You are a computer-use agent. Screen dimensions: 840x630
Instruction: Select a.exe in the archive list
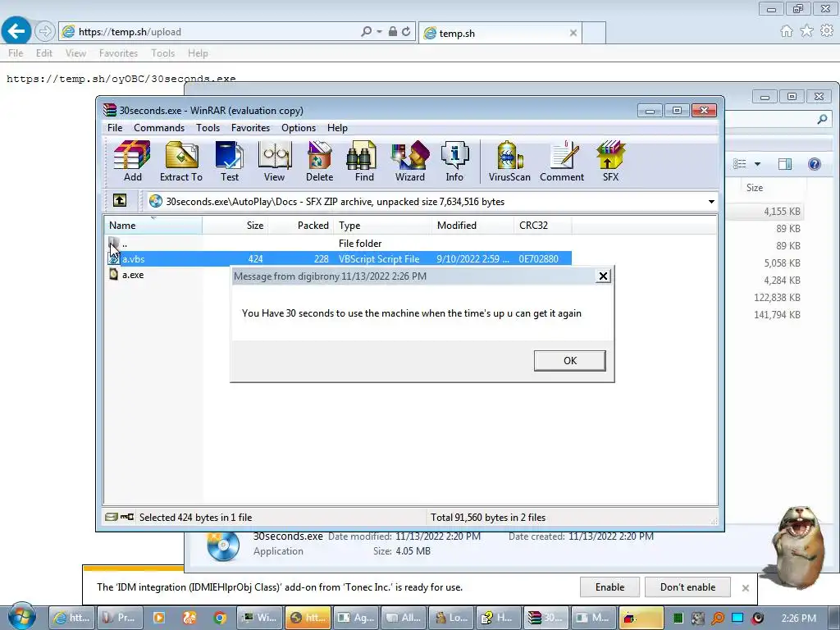point(126,275)
